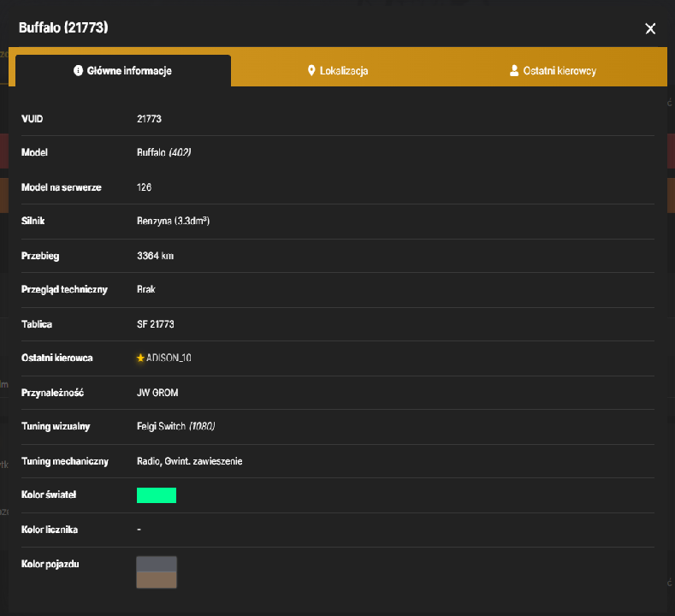The width and height of the screenshot is (675, 616).
Task: Click the Ostatni kierowca label
Action: [x=56, y=358]
